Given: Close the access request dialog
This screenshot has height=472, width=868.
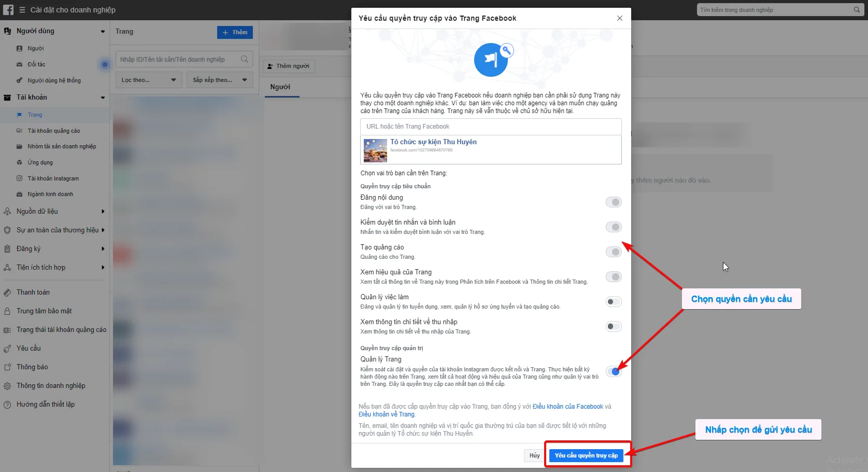Looking at the screenshot, I should tap(620, 18).
